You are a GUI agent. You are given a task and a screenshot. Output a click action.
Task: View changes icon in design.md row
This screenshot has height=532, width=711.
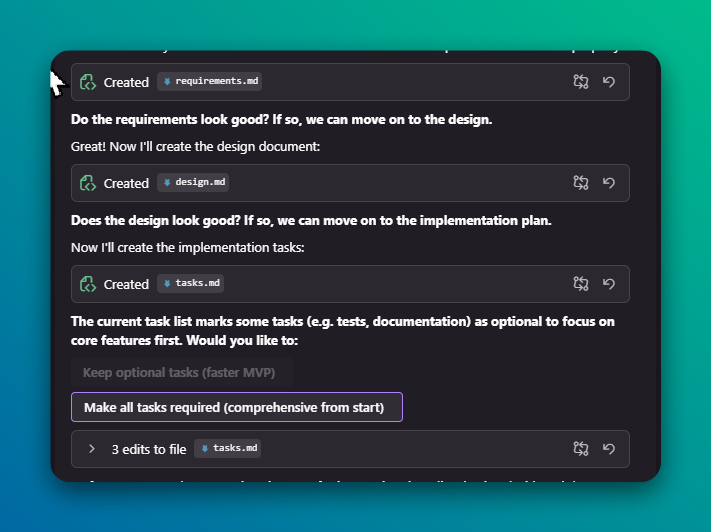[x=581, y=183]
